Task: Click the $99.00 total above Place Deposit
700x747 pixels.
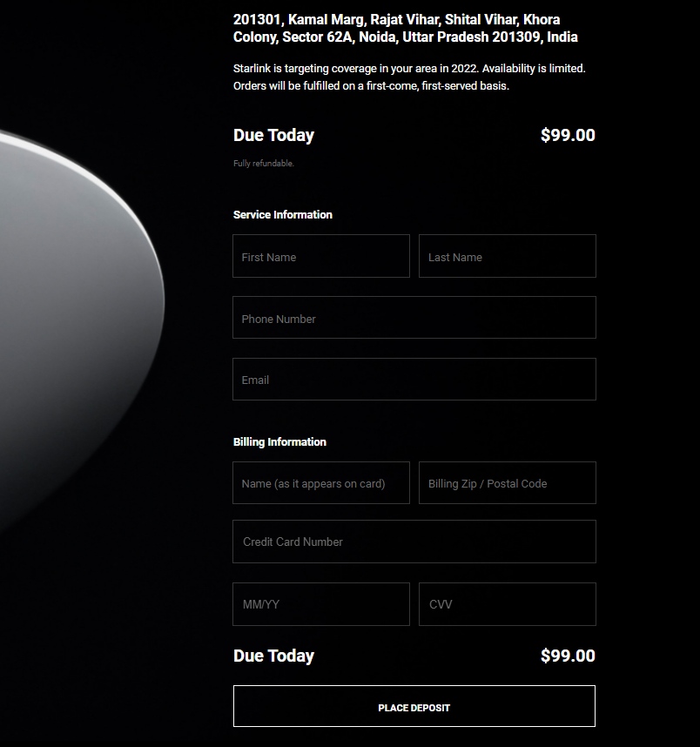Action: 568,656
